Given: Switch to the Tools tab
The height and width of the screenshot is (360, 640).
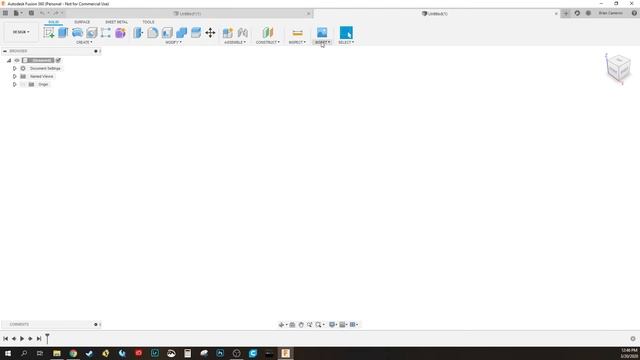Looking at the screenshot, I should [x=148, y=22].
